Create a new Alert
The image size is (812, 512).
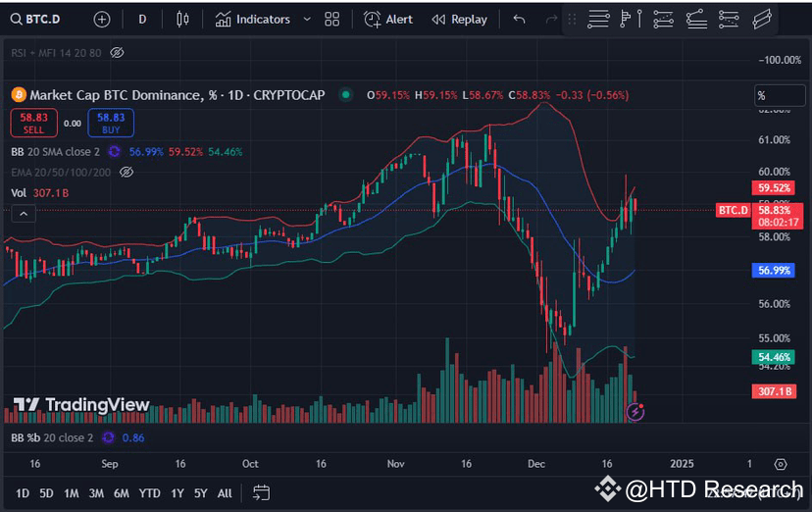pyautogui.click(x=388, y=20)
